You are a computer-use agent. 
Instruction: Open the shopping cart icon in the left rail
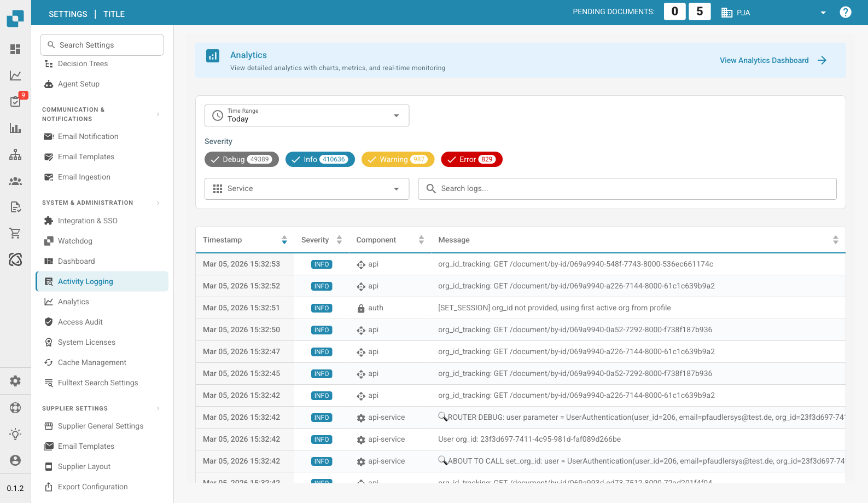pyautogui.click(x=15, y=233)
